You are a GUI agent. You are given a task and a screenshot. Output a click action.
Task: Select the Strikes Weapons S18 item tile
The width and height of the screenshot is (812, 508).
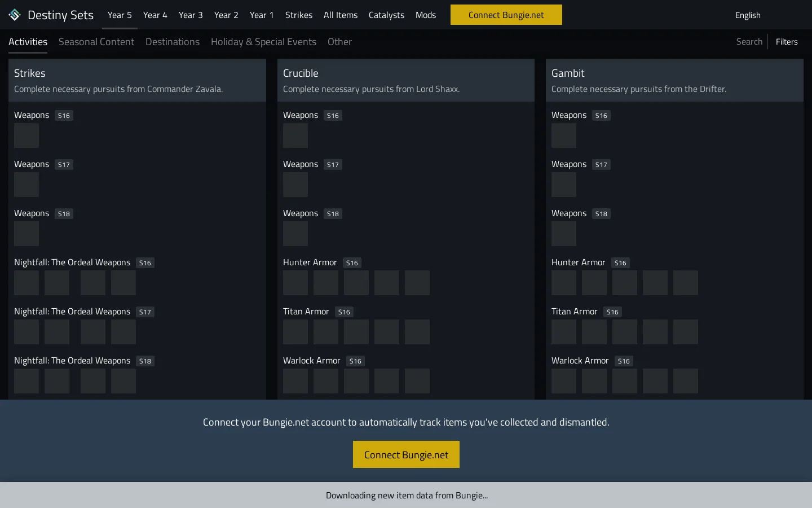tap(27, 234)
